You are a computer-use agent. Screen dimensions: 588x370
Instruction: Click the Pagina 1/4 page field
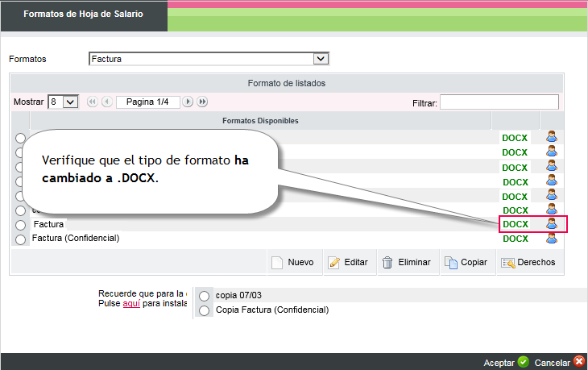coord(147,102)
